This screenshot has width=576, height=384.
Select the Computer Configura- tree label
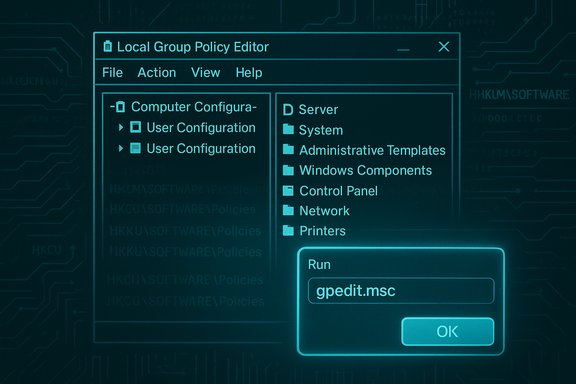[194, 107]
